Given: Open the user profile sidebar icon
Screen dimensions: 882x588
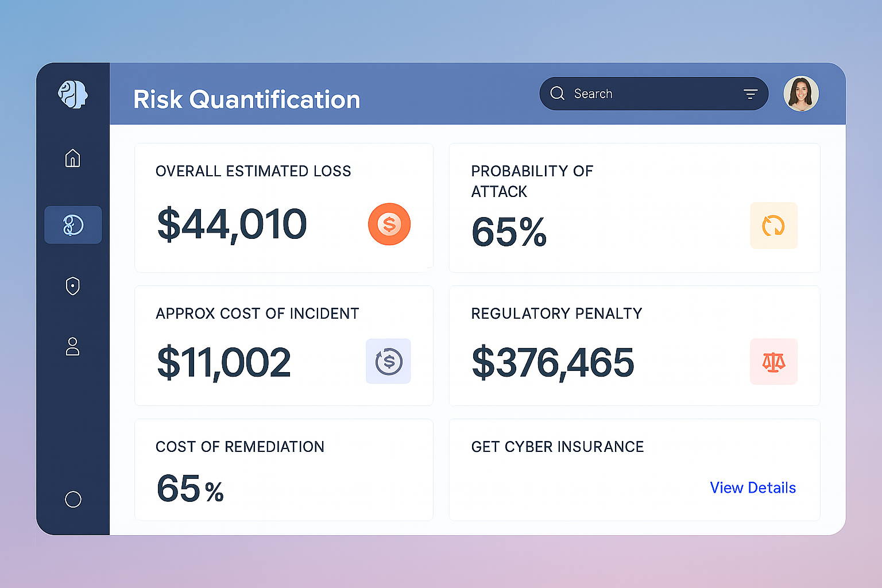Looking at the screenshot, I should coord(73,347).
